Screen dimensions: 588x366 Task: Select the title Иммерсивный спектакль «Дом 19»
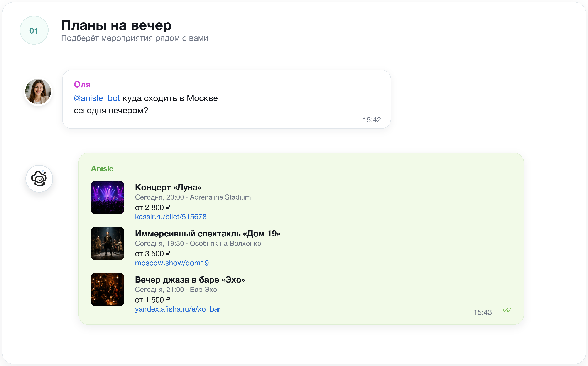(x=208, y=234)
